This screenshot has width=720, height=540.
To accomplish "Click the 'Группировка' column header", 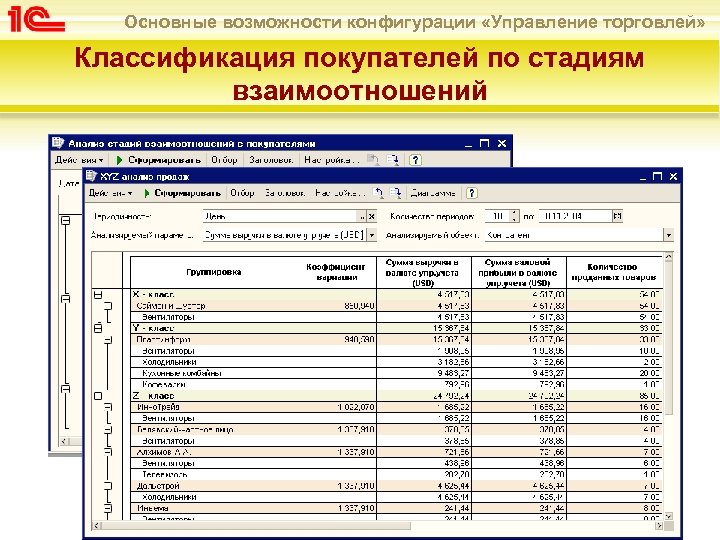I will pos(214,272).
